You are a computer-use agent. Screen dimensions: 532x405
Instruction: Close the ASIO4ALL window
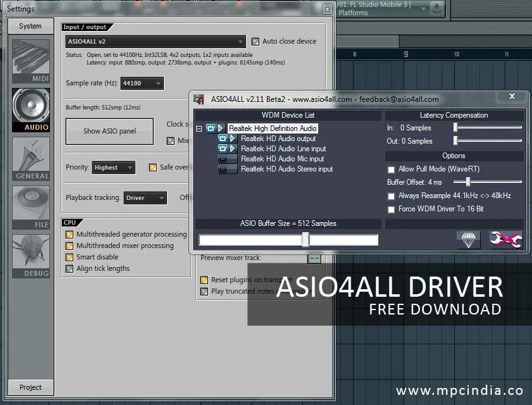[512, 96]
